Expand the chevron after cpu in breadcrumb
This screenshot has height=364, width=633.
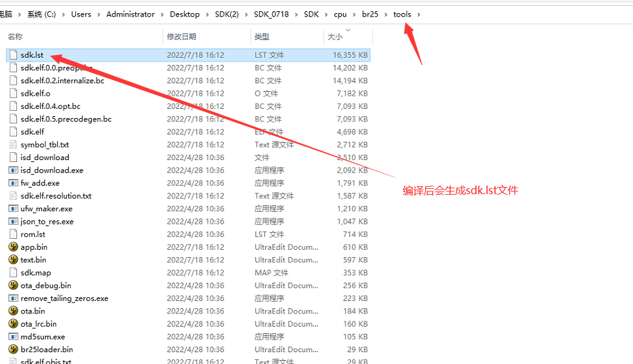click(354, 14)
